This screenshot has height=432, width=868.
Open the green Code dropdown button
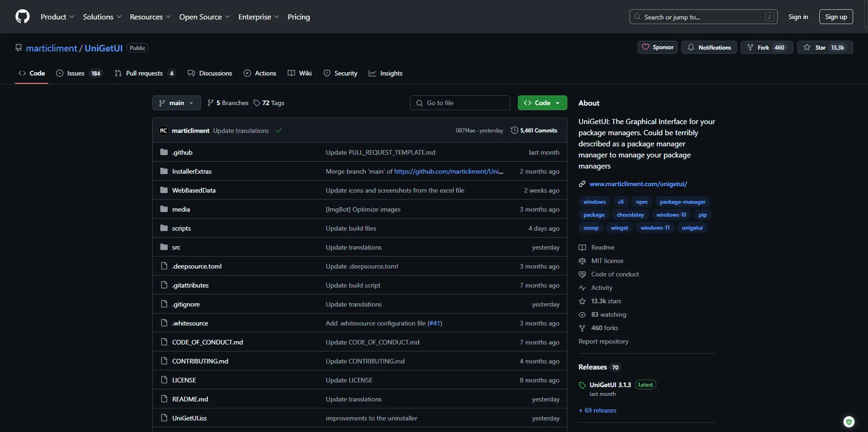pos(542,103)
